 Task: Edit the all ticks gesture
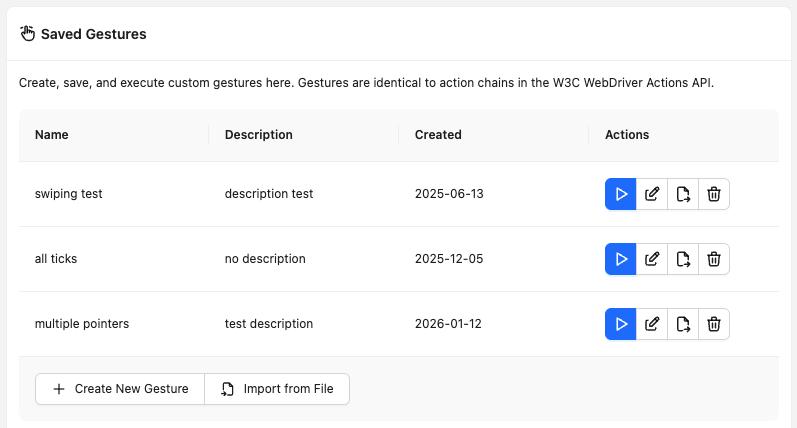point(652,259)
